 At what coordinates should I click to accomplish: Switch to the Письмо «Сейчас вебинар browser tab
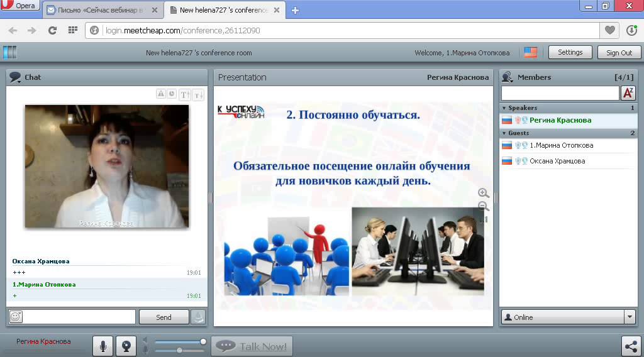pos(102,10)
